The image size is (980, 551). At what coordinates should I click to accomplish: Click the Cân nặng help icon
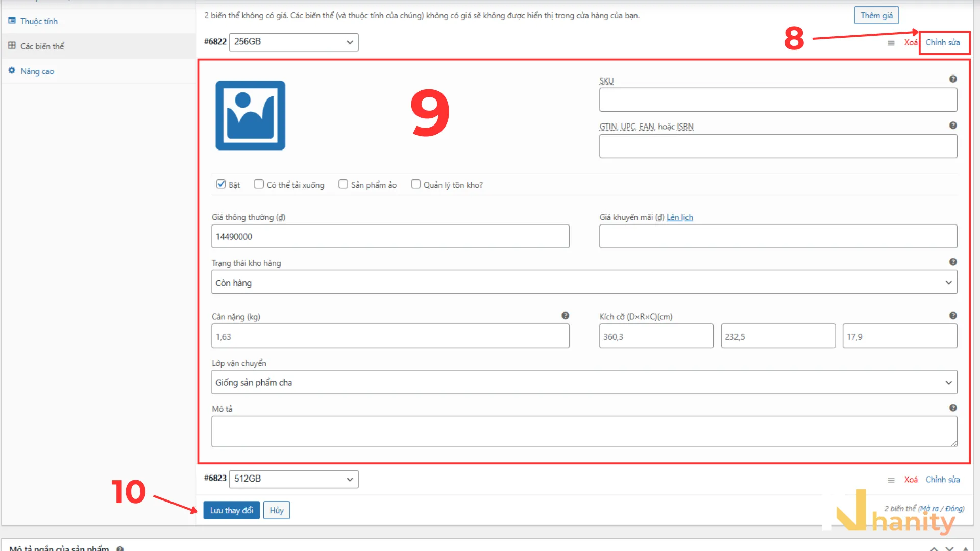(565, 316)
